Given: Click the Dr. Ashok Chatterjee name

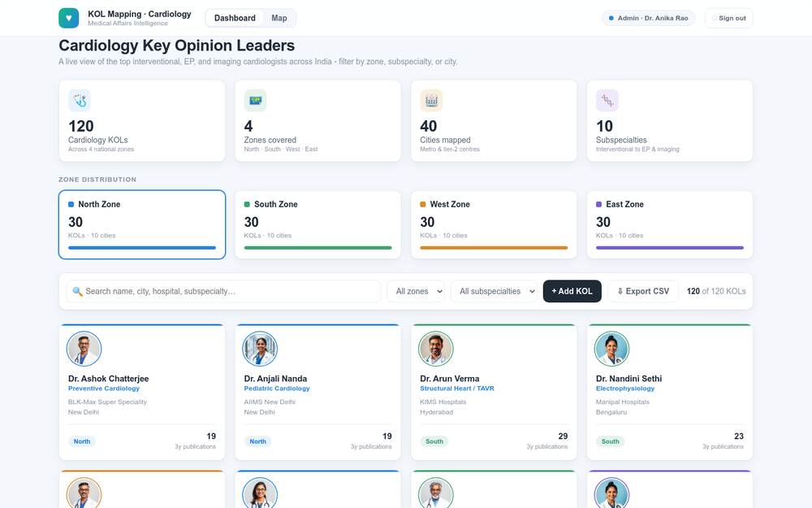Looking at the screenshot, I should 108,379.
